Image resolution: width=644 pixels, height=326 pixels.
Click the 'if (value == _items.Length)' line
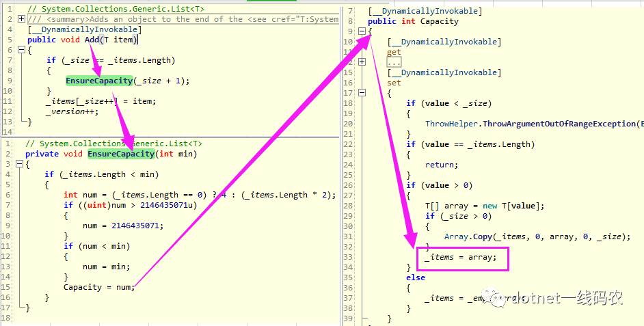coord(470,144)
